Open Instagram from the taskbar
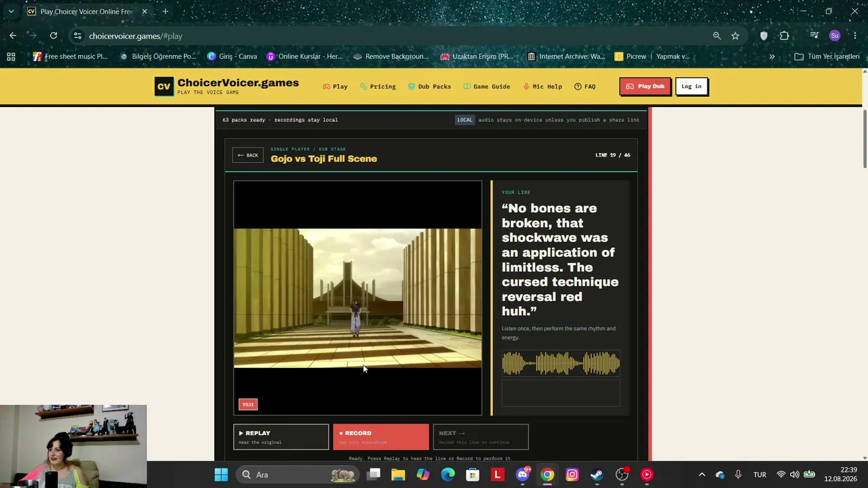This screenshot has width=868, height=488. click(572, 474)
